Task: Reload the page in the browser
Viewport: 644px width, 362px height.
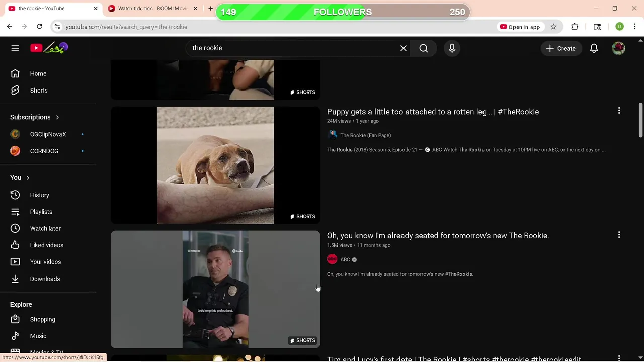Action: pos(39,27)
